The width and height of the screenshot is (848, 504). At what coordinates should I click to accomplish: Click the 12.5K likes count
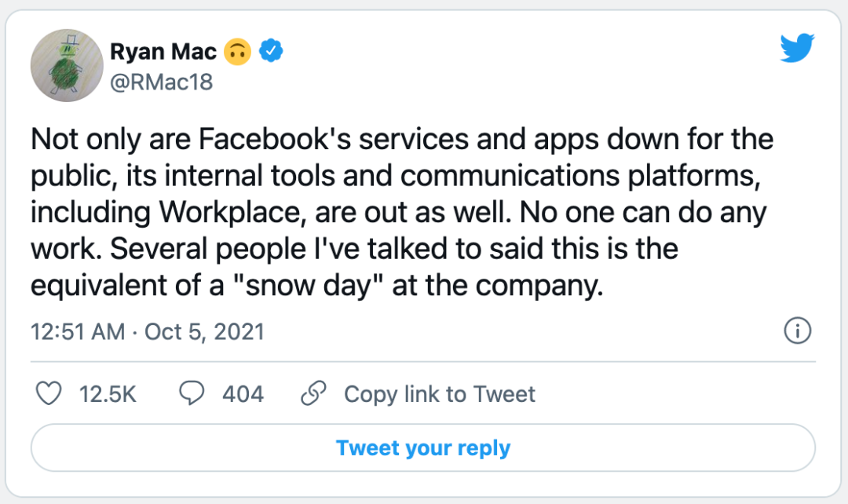click(x=108, y=393)
